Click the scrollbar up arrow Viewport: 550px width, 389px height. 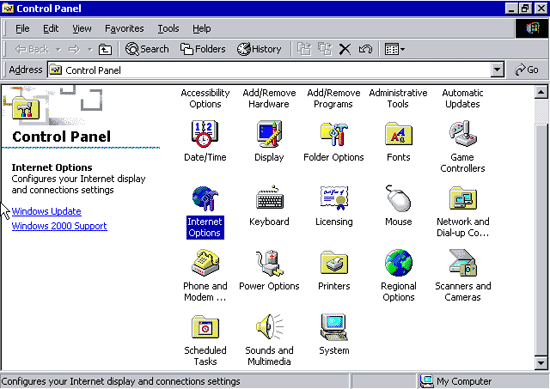pos(541,93)
